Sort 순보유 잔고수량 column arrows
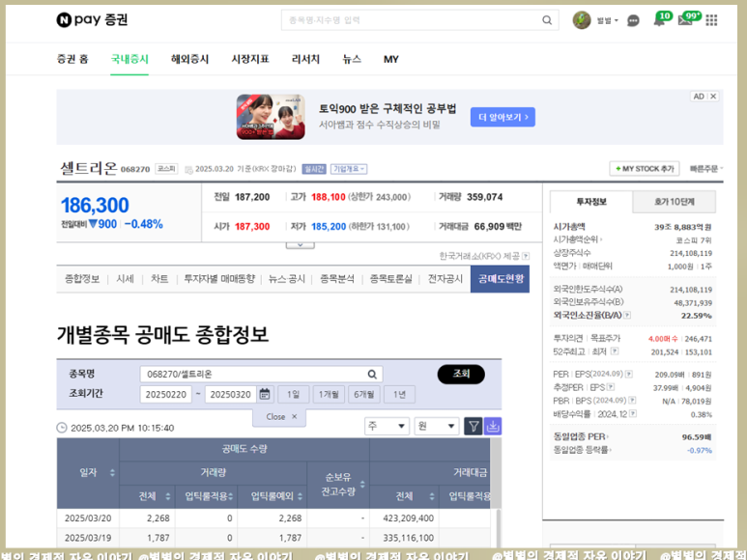Image resolution: width=747 pixels, height=560 pixels. point(362,485)
